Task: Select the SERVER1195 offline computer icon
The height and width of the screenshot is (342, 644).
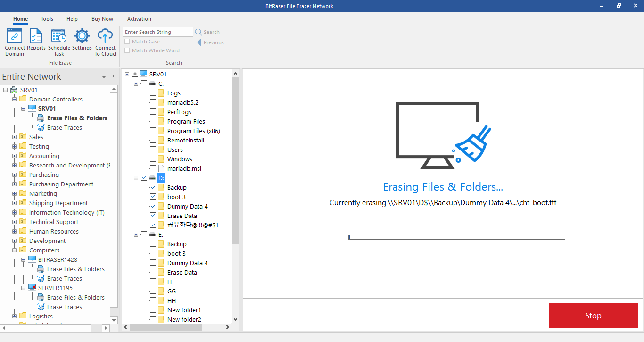Action: click(32, 288)
